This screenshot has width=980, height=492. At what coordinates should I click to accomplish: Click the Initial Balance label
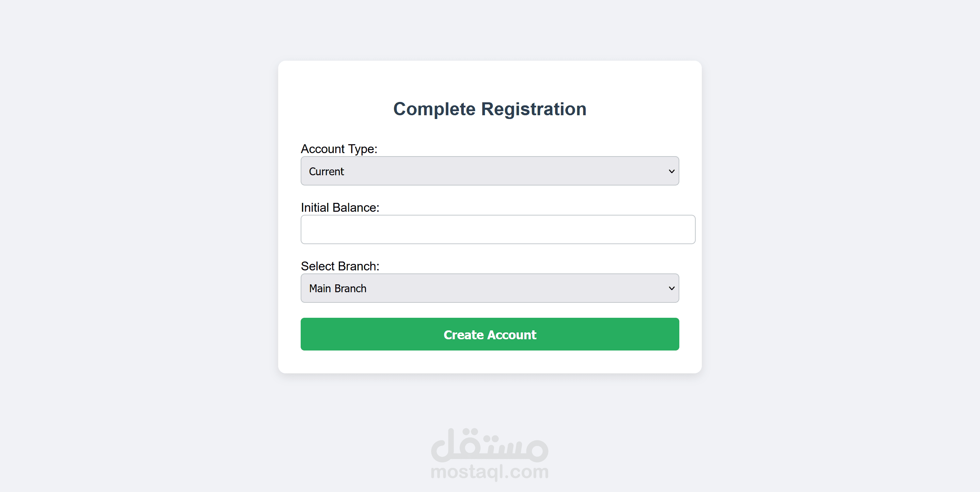[x=340, y=208]
